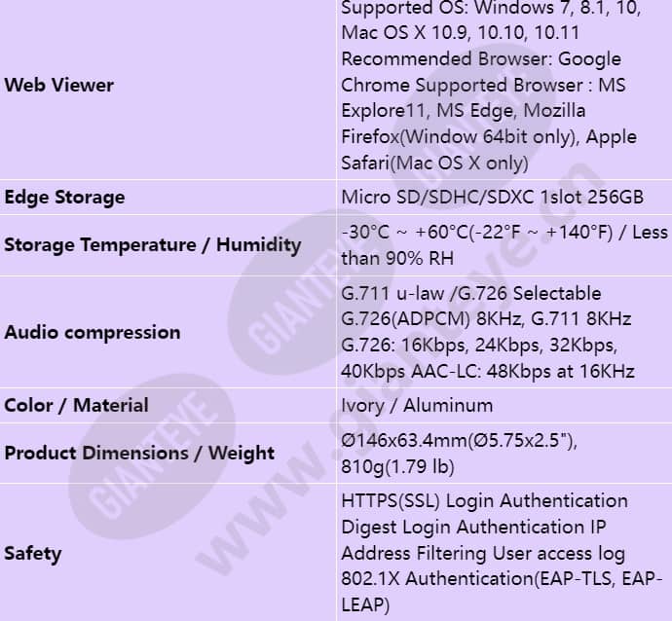672x621 pixels.
Task: Click the 40Kbps AAC-LC: 48Kbps line
Action: click(x=488, y=371)
